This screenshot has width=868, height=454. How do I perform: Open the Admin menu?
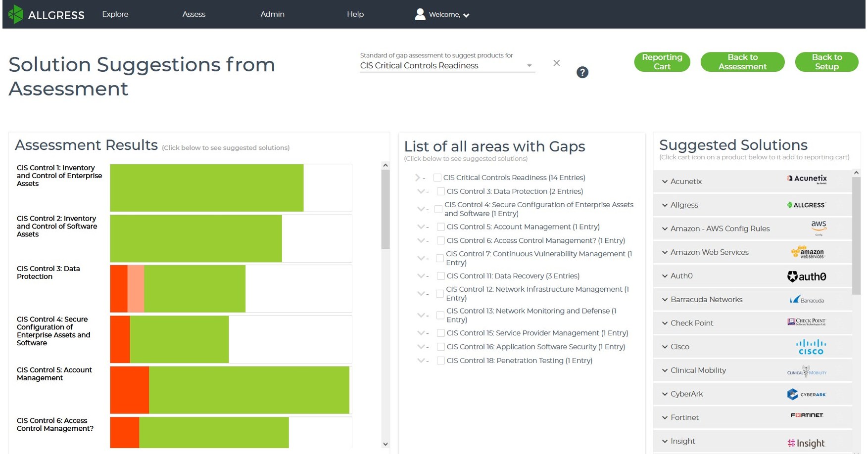pos(273,14)
